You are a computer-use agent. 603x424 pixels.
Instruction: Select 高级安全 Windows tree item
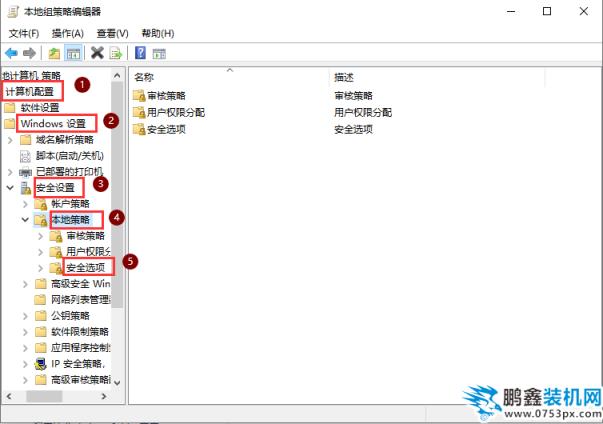point(81,284)
